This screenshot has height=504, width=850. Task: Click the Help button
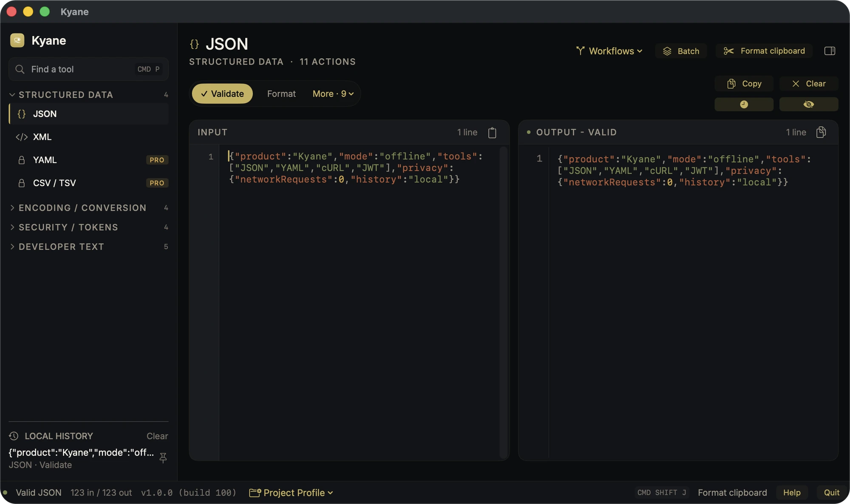[792, 493]
